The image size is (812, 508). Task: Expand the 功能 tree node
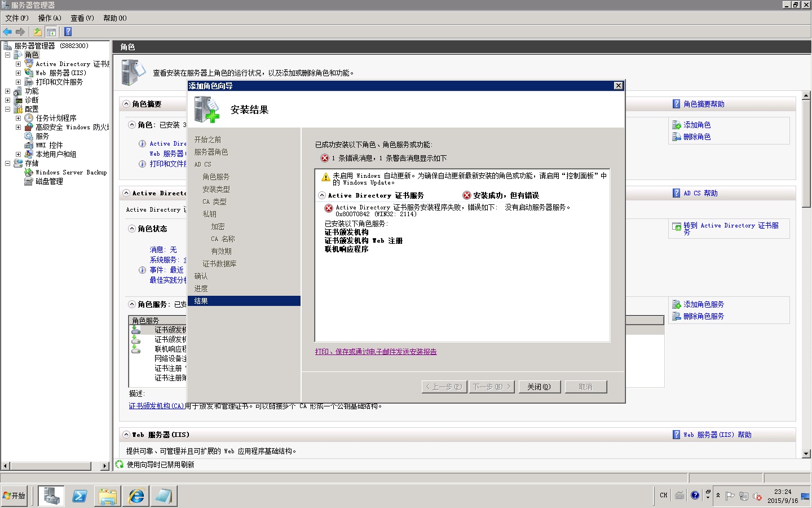coord(7,91)
